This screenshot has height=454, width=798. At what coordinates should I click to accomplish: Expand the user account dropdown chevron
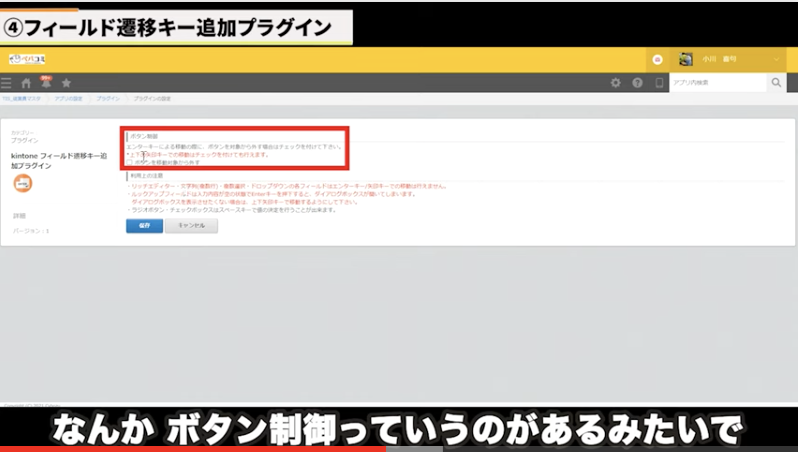(x=777, y=60)
